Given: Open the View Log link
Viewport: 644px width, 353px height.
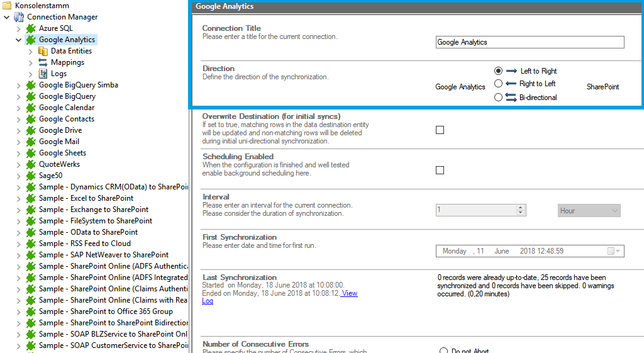Looking at the screenshot, I should point(349,293).
